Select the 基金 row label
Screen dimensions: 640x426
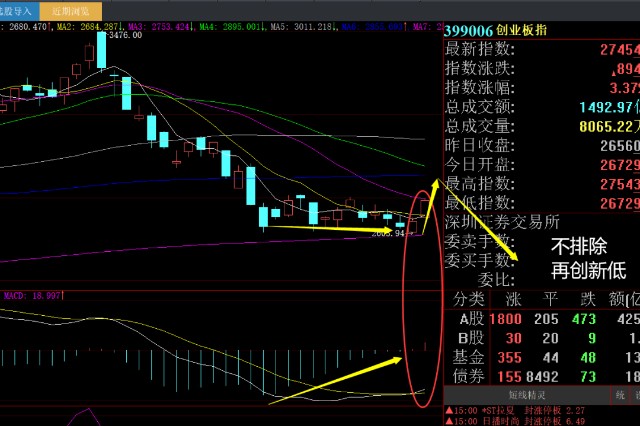tap(468, 358)
